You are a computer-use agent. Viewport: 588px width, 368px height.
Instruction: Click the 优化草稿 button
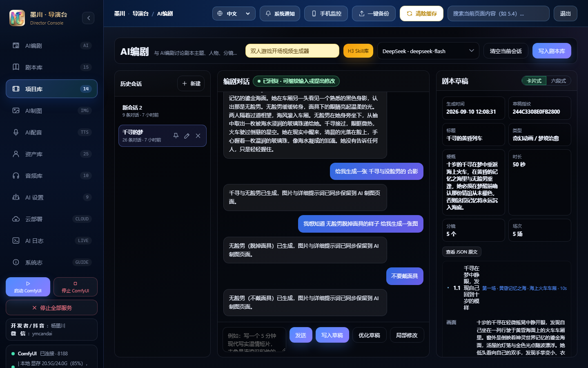pyautogui.click(x=369, y=335)
